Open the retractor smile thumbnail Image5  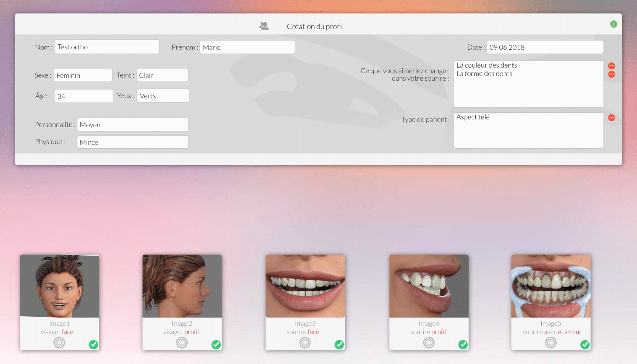click(551, 286)
